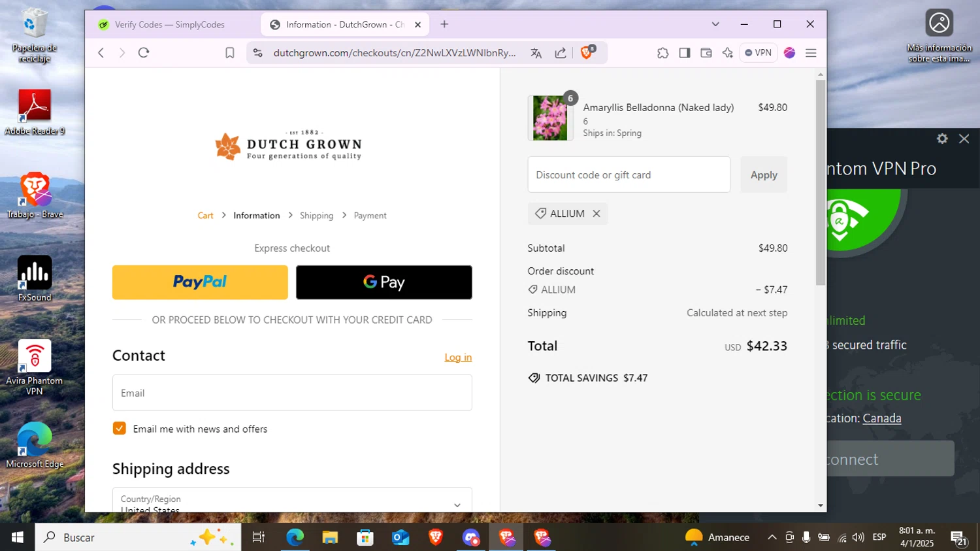The height and width of the screenshot is (551, 980).
Task: Open Task View in taskbar
Action: pyautogui.click(x=259, y=537)
